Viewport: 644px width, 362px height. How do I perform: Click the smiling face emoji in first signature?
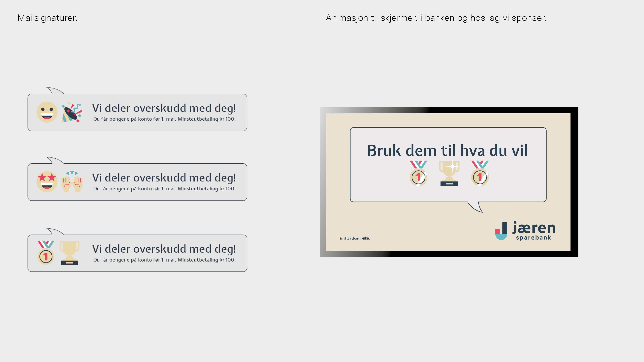(47, 112)
